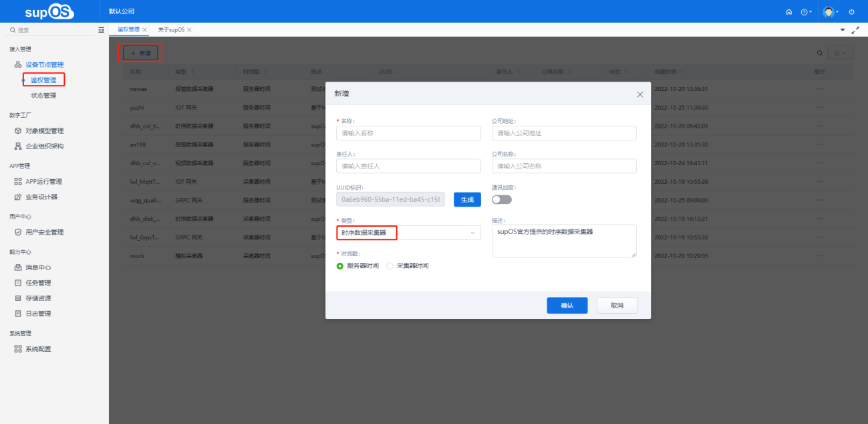
Task: Collapse sidebar using the menu fold icon
Action: [101, 30]
